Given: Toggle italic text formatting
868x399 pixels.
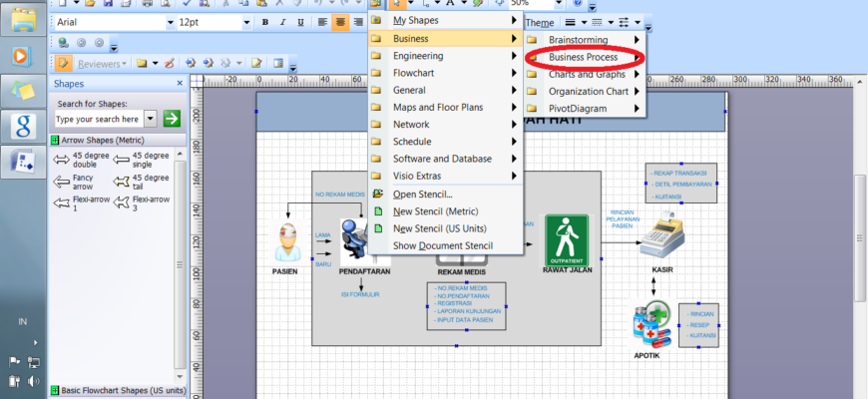Looking at the screenshot, I should 283,22.
